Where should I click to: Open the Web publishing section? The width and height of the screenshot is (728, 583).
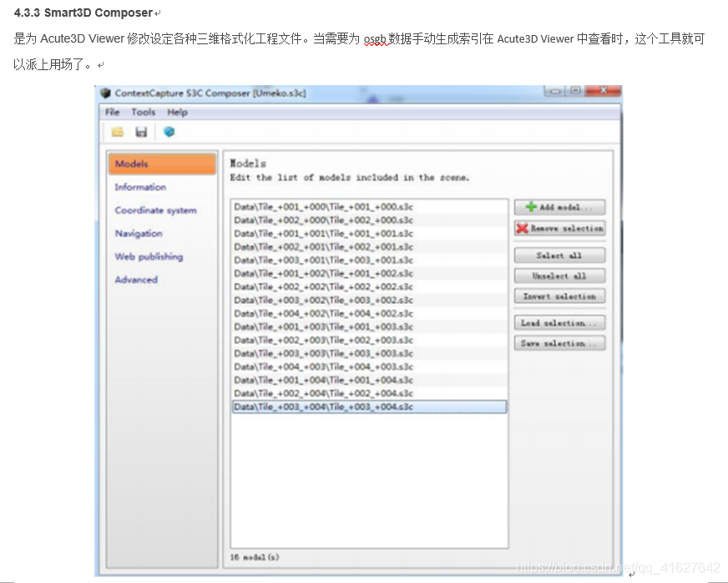[149, 257]
